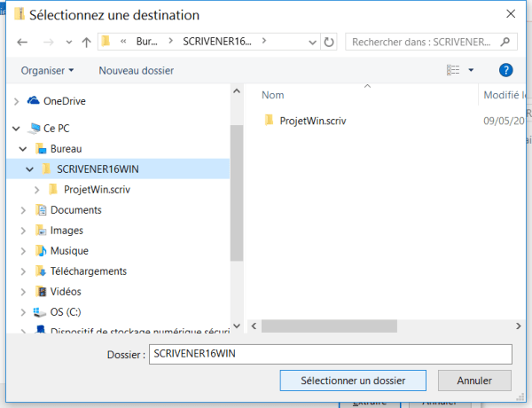Click the magnifier search icon
This screenshot has height=408, width=532.
(505, 42)
